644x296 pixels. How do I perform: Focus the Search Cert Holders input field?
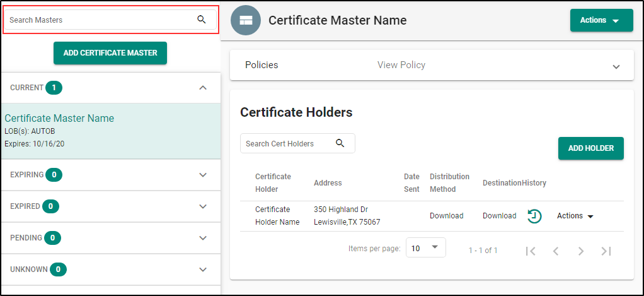[x=297, y=143]
